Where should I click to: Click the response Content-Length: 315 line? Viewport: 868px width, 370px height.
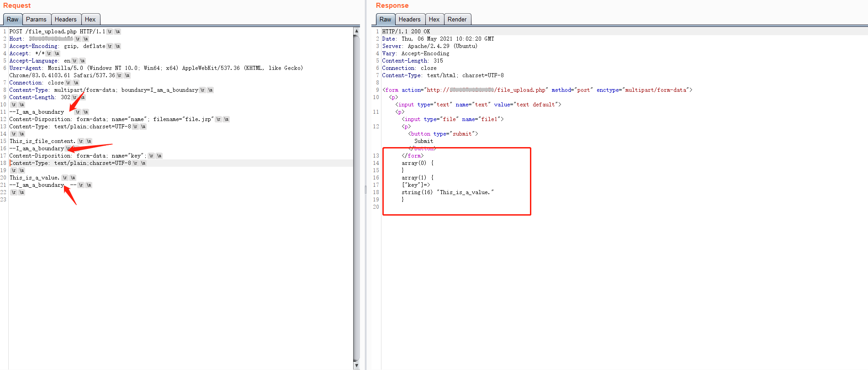413,61
